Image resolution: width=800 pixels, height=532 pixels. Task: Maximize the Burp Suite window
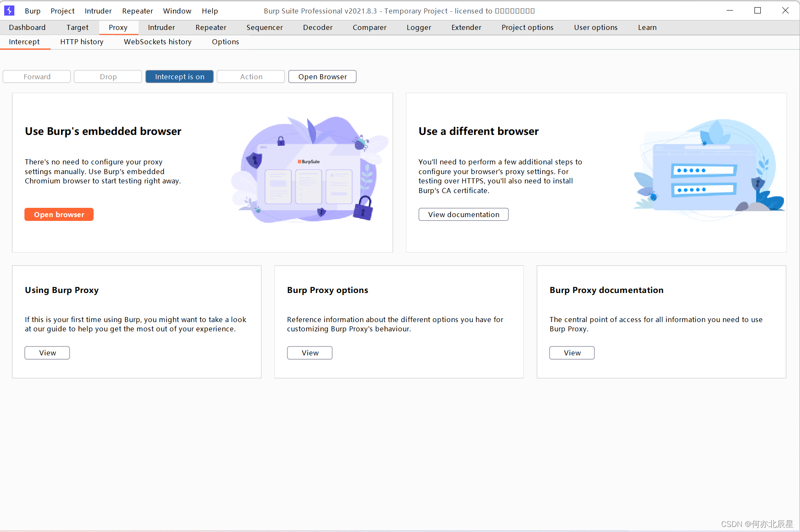pos(757,11)
